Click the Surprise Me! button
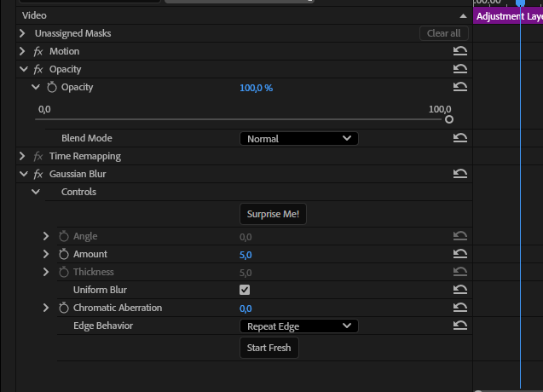The image size is (543, 392). [273, 214]
